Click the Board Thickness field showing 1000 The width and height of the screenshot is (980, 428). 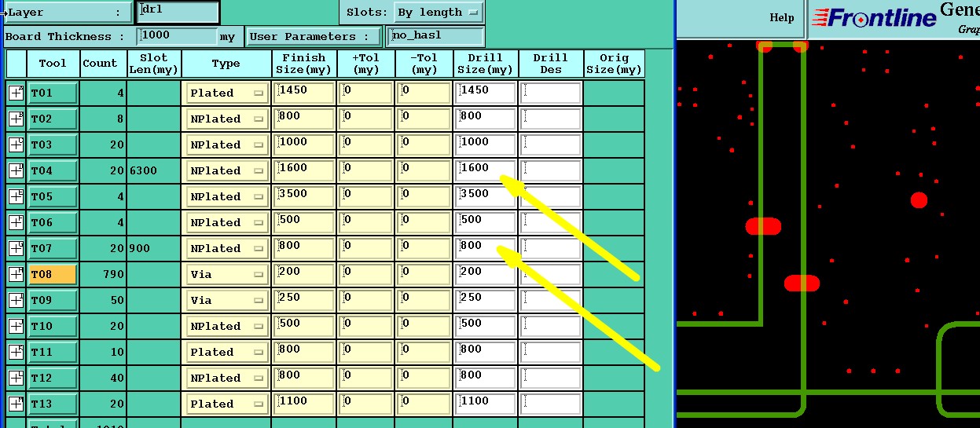pos(176,36)
